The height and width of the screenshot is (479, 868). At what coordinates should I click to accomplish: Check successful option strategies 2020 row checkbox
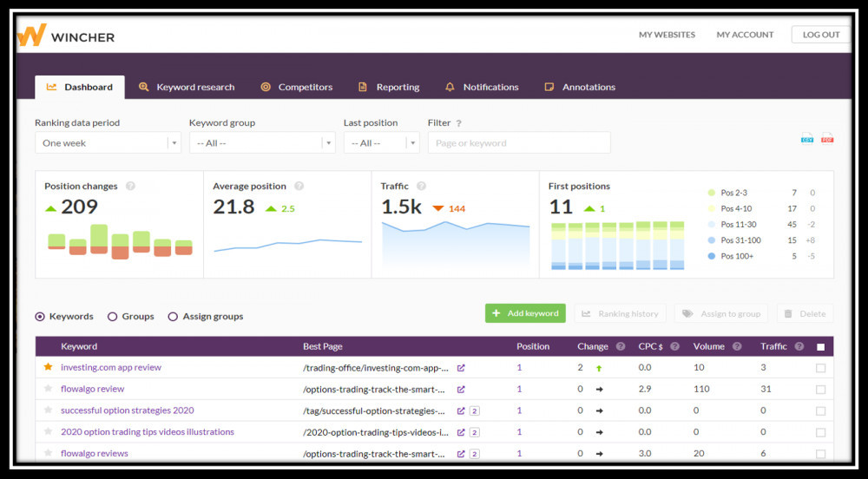coord(821,411)
